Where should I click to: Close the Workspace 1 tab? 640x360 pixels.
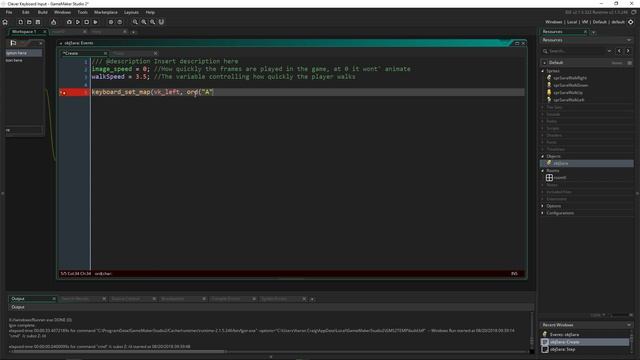click(x=44, y=32)
